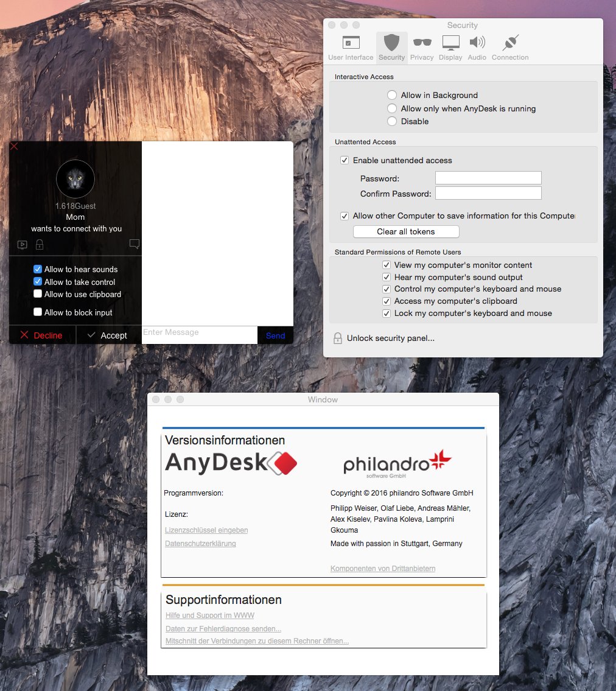Click the Password field

[x=488, y=178]
